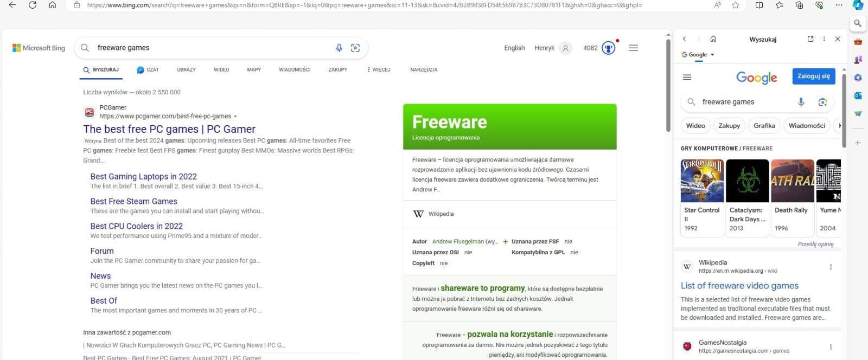The height and width of the screenshot is (360, 868).
Task: Open dropdown arrow beside pcgamer.com URL
Action: click(x=235, y=117)
